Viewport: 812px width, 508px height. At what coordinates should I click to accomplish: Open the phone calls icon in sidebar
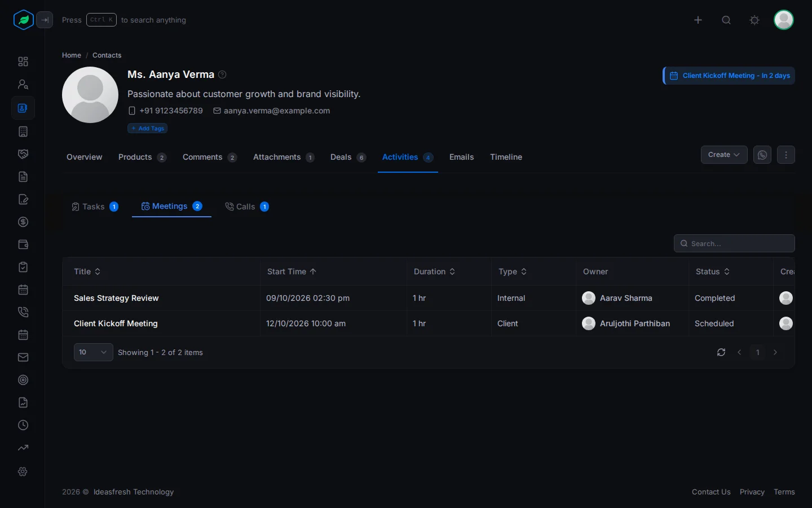tap(23, 312)
